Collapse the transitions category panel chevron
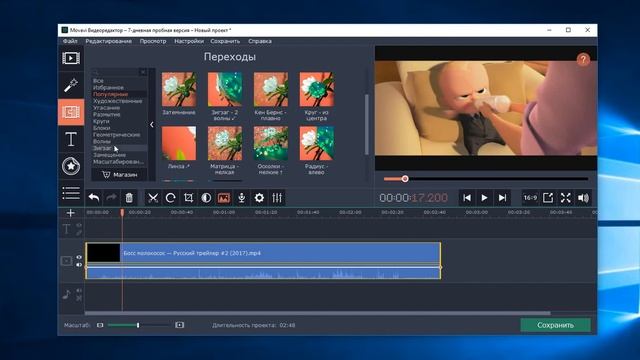Image resolution: width=640 pixels, height=360 pixels. [x=152, y=124]
